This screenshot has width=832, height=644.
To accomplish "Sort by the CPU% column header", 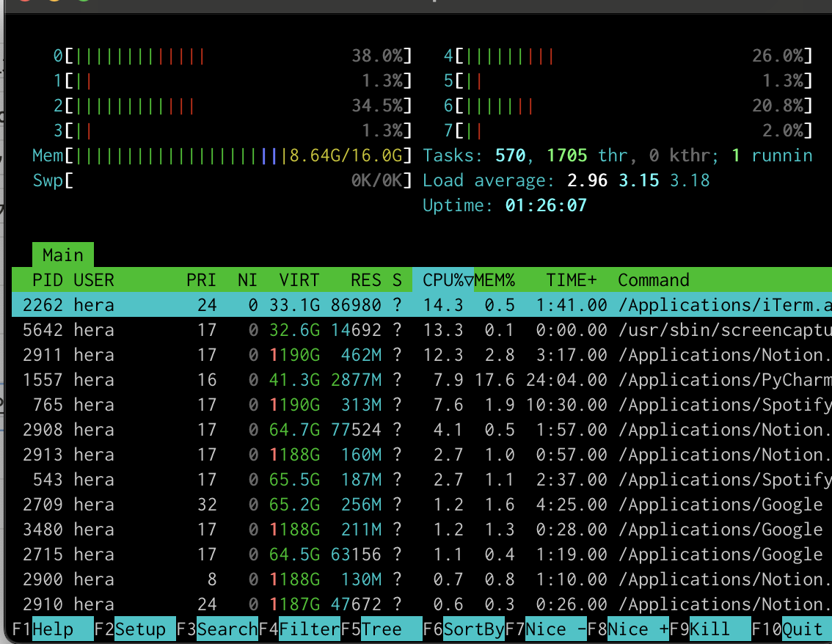I will [444, 280].
